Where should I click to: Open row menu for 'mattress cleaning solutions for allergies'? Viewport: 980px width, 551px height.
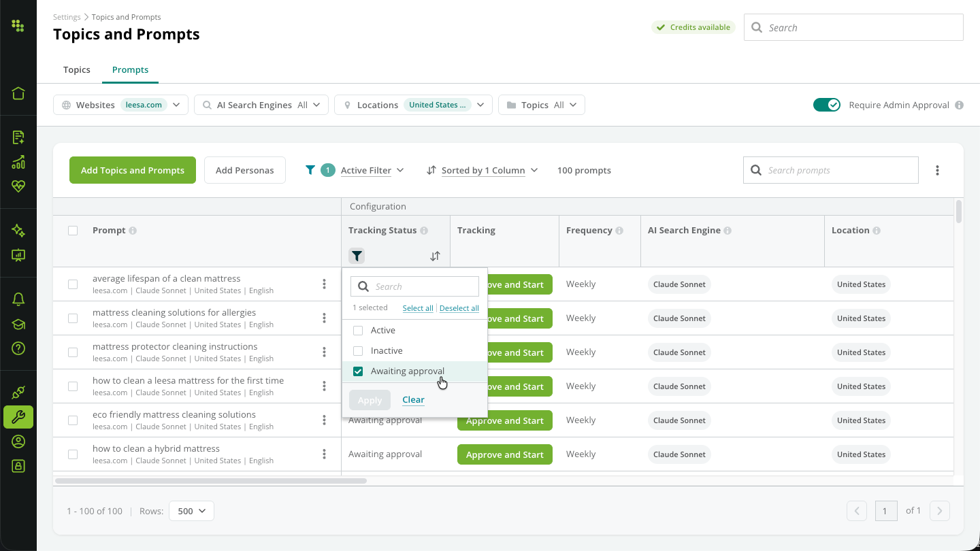coord(324,318)
